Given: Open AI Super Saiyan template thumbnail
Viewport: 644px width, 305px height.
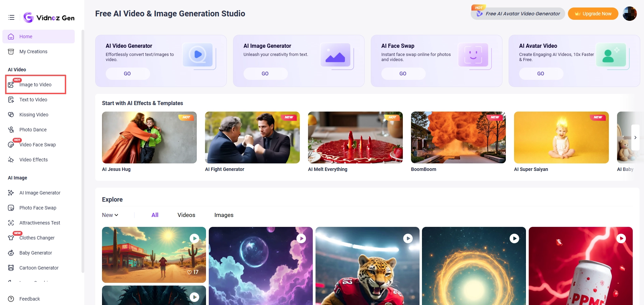Looking at the screenshot, I should point(561,137).
